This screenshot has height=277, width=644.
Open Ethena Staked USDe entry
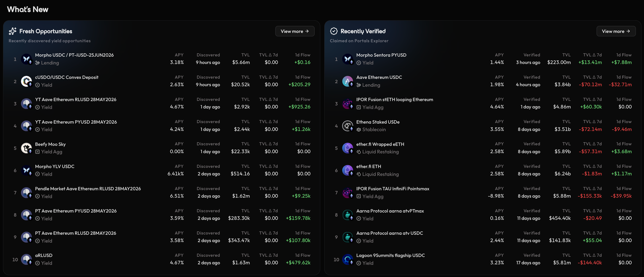pos(378,122)
